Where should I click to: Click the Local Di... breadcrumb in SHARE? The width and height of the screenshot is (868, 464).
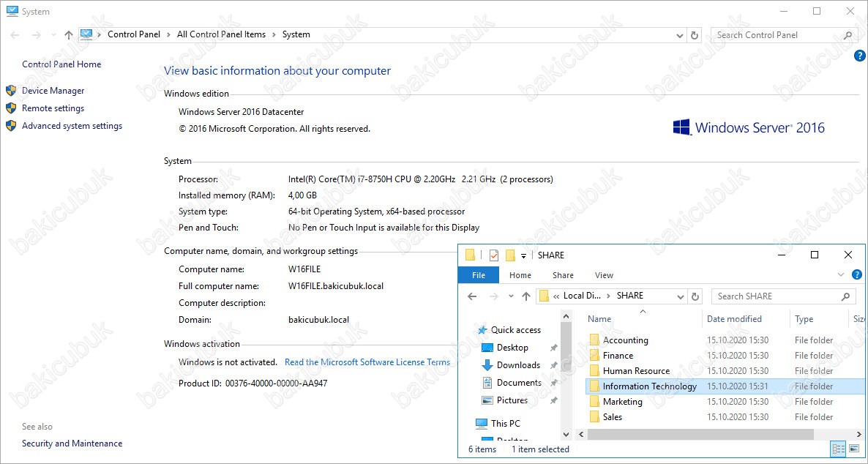pos(582,296)
